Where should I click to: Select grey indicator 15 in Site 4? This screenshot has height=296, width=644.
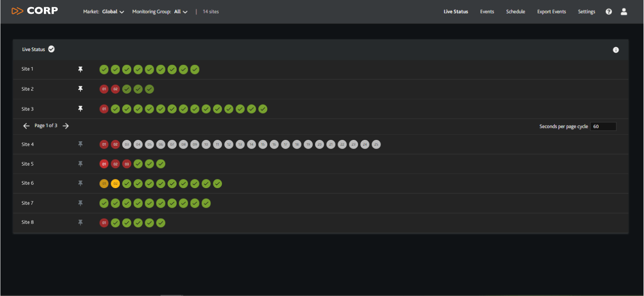point(263,144)
